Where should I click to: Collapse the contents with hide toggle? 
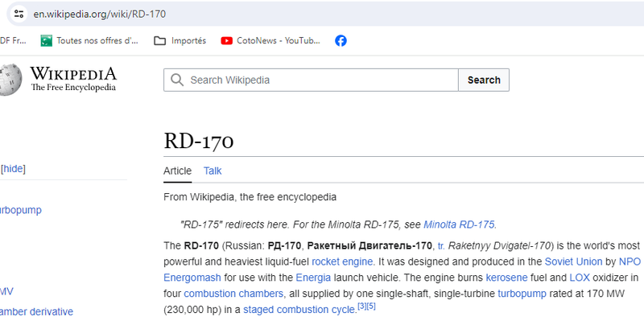pos(14,169)
